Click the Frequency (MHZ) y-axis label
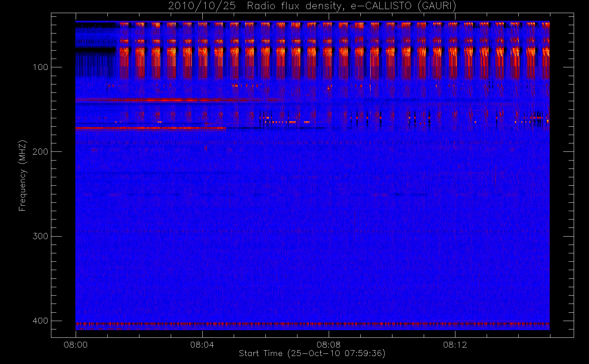Viewport: 589px width, 364px height. tap(23, 175)
